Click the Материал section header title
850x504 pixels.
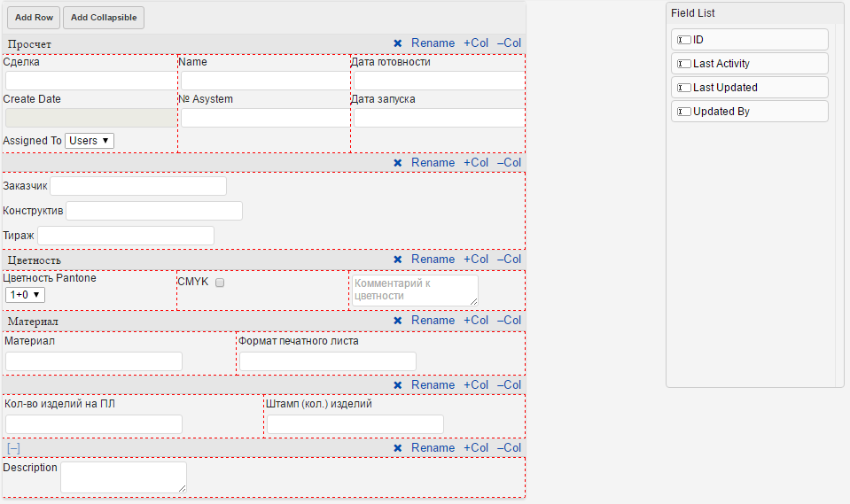[33, 322]
